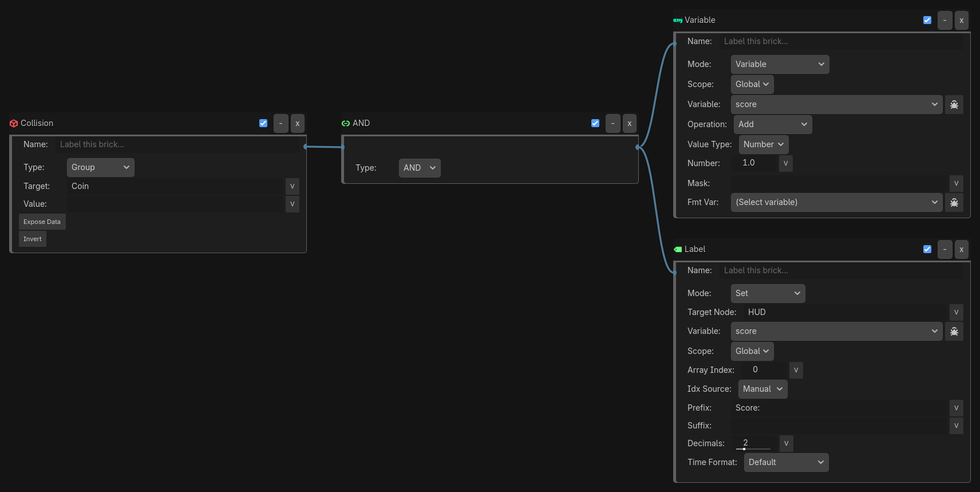Open Variable brick Scope Global dropdown

click(x=752, y=84)
